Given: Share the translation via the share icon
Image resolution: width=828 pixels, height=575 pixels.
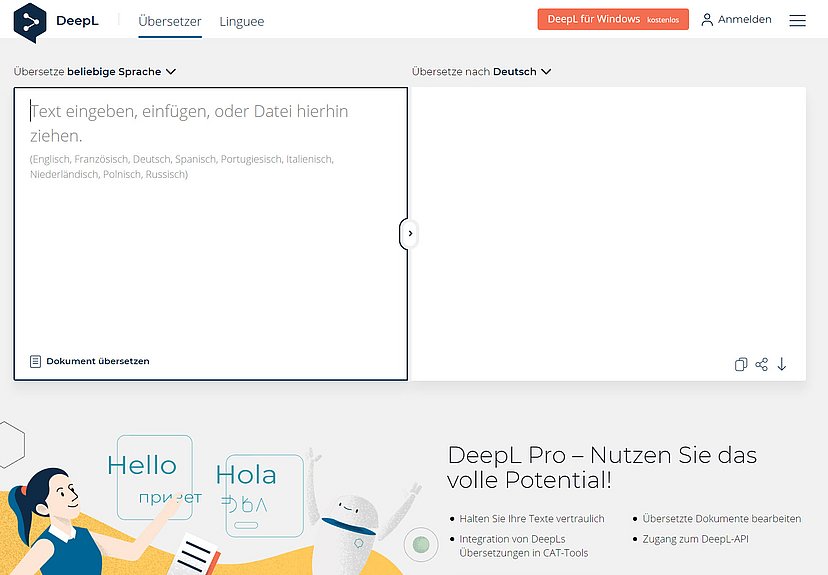Looking at the screenshot, I should tap(761, 364).
